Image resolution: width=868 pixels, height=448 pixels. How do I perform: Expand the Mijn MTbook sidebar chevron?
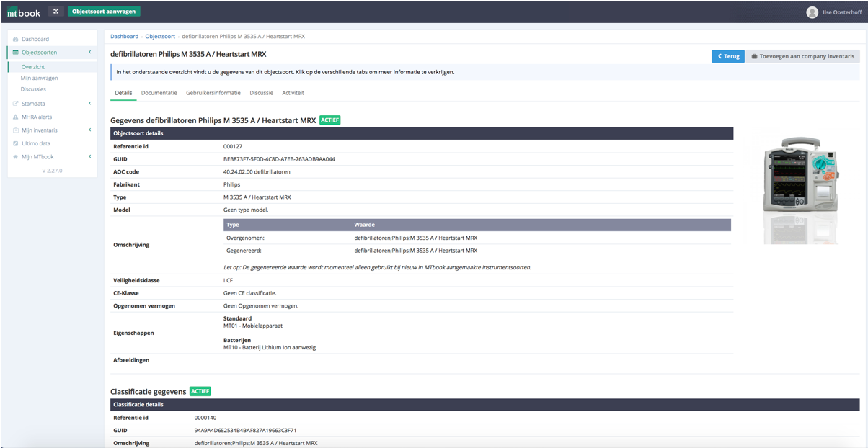[x=89, y=157]
